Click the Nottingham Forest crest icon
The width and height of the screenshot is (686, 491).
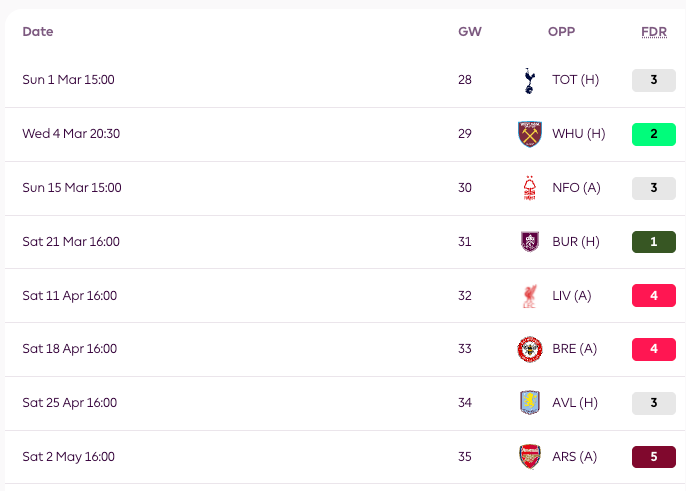[529, 188]
